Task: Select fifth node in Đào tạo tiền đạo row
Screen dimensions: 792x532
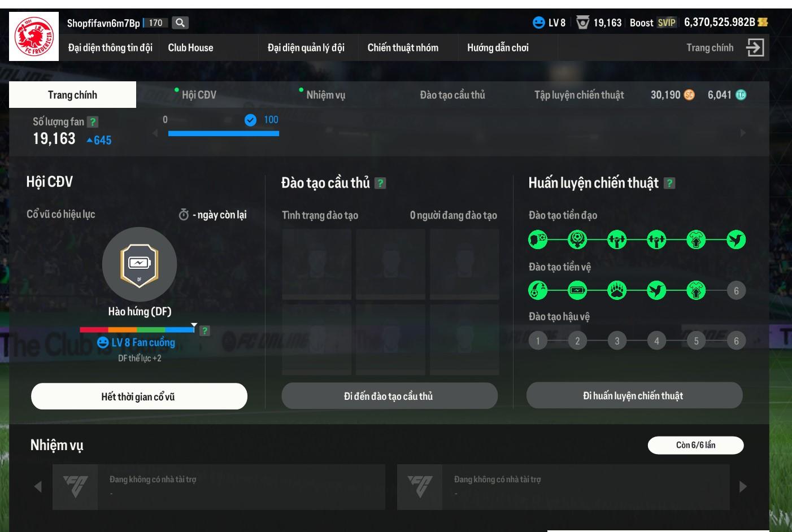Action: (696, 240)
